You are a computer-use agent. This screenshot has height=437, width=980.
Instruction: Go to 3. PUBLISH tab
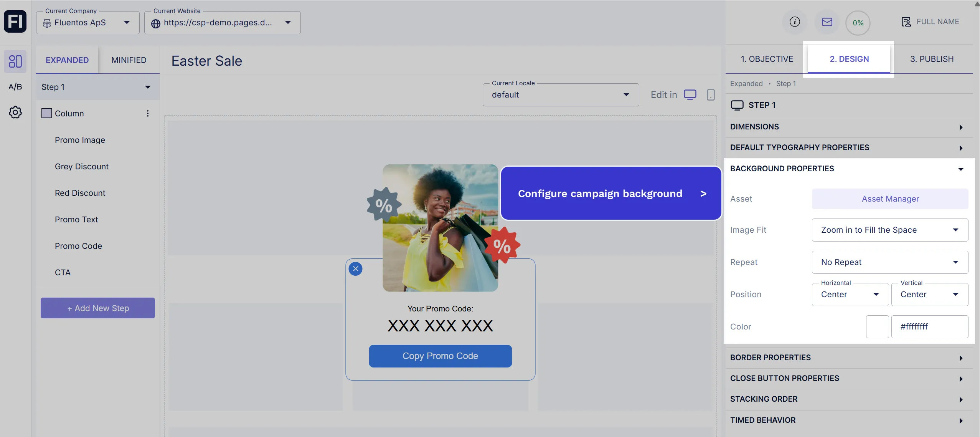[932, 59]
